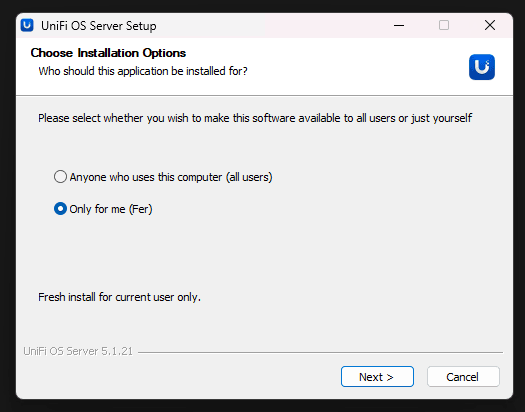Screen dimensions: 525x412
Task: Choose the 'Anyone who uses this computer' label
Action: (171, 177)
